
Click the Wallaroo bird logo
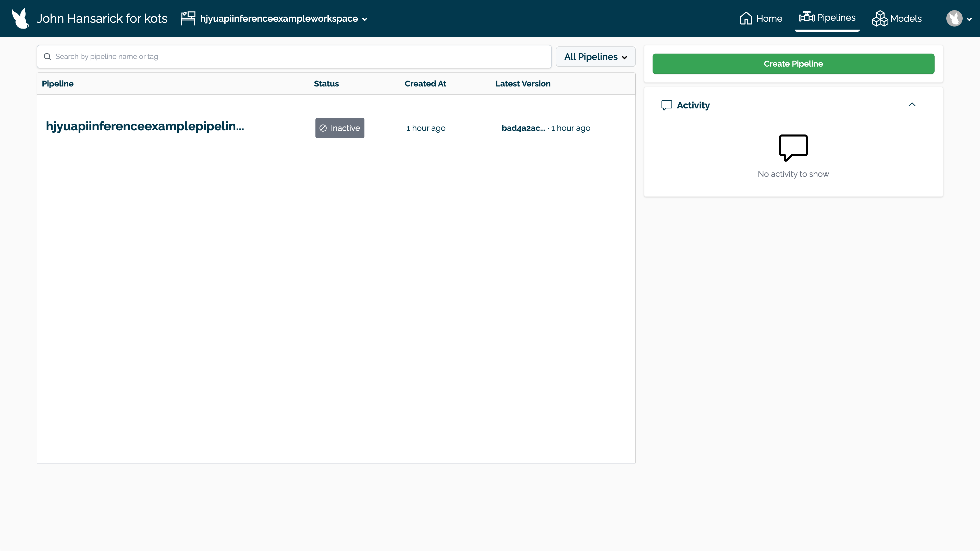tap(20, 18)
